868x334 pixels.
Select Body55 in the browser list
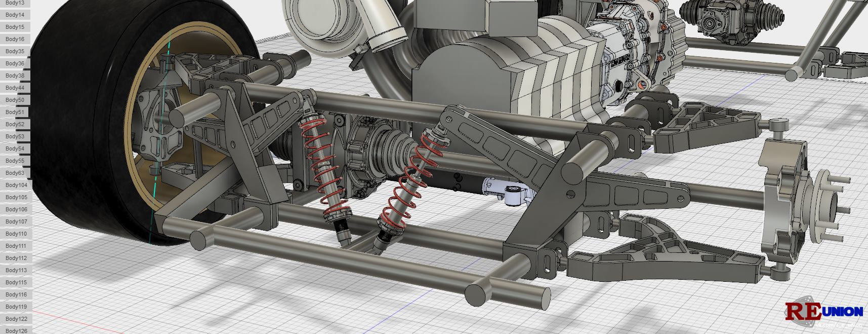15,161
